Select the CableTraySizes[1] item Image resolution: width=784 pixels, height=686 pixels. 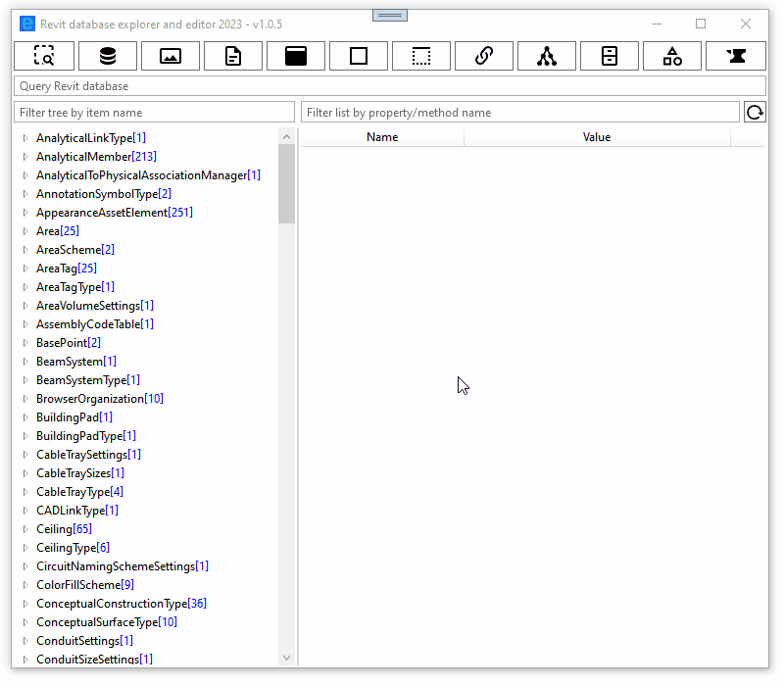coord(80,473)
